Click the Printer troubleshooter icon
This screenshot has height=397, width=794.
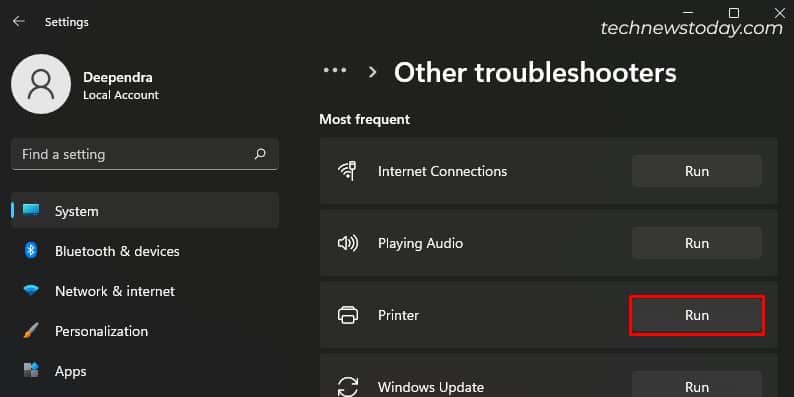tap(348, 315)
